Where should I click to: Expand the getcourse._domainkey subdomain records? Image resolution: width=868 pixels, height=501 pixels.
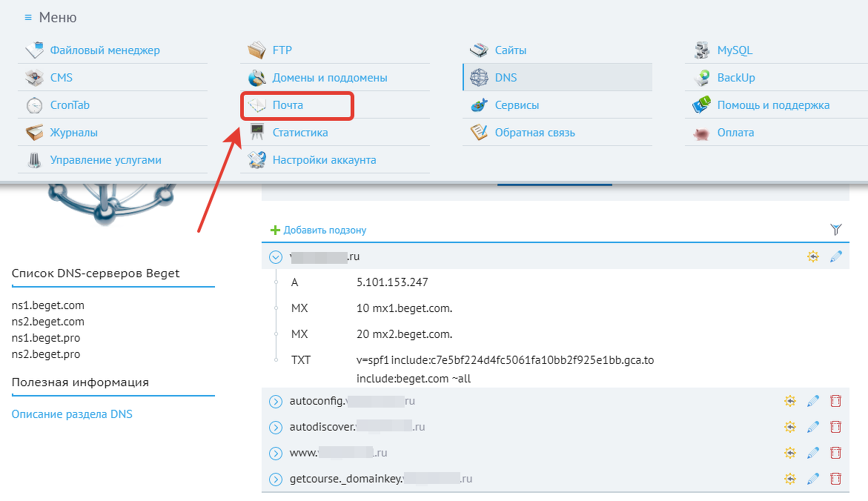(x=276, y=480)
